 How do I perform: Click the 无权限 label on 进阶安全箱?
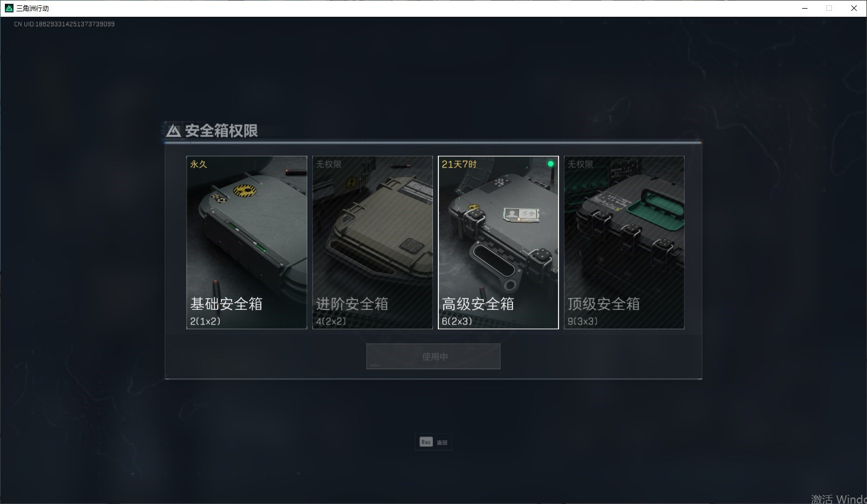pyautogui.click(x=329, y=164)
